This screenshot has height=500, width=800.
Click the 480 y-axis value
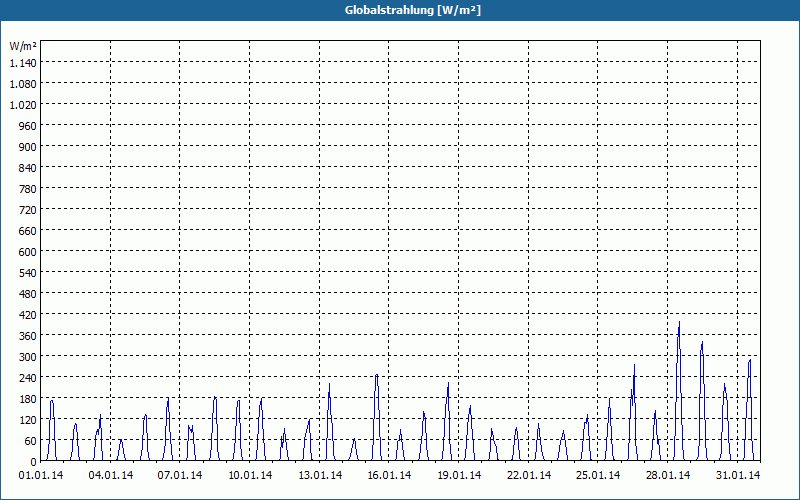coord(29,294)
